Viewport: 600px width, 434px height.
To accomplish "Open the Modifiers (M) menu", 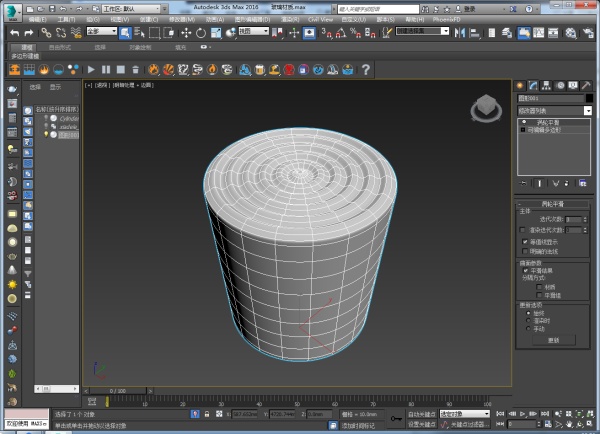I will pyautogui.click(x=182, y=19).
